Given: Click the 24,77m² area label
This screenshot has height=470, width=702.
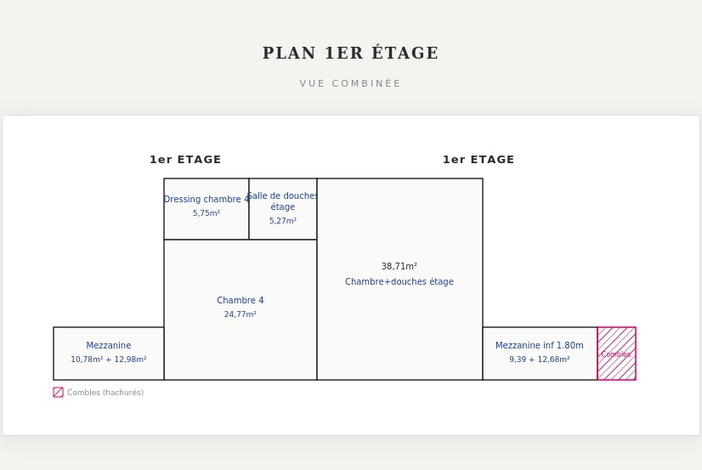Looking at the screenshot, I should (240, 314).
